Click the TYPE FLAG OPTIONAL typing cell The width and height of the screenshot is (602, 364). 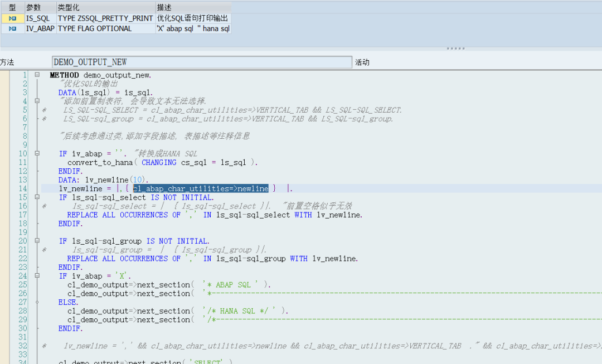click(x=106, y=28)
